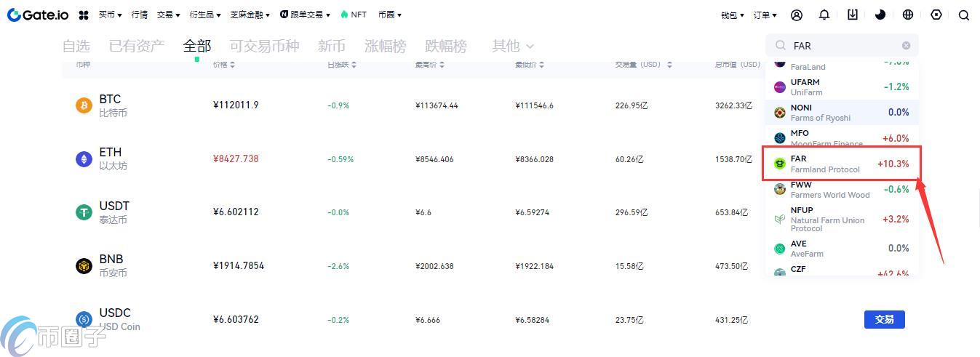This screenshot has height=357, width=980.
Task: Select MFO MoonFarm Finance result
Action: click(842, 137)
